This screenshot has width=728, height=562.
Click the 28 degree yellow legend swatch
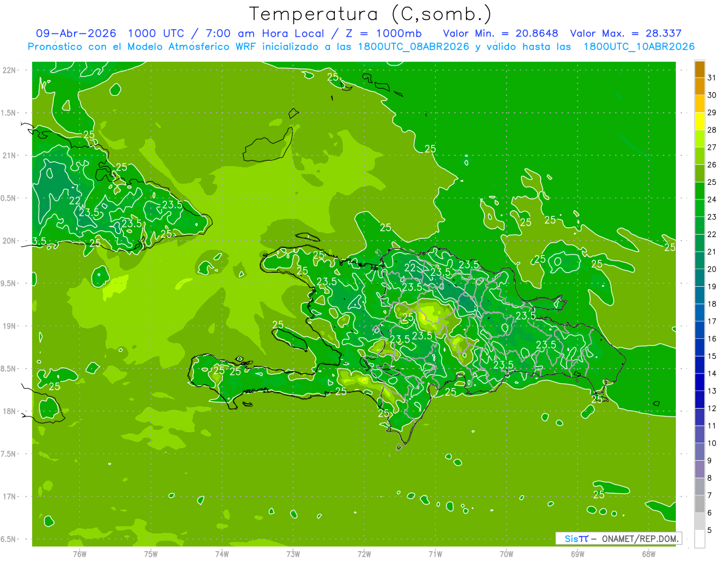pos(699,122)
